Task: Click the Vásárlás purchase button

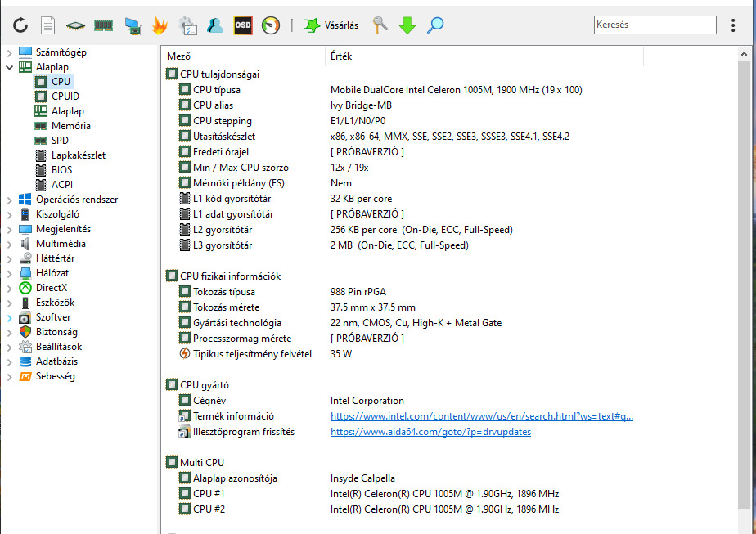Action: pyautogui.click(x=331, y=25)
